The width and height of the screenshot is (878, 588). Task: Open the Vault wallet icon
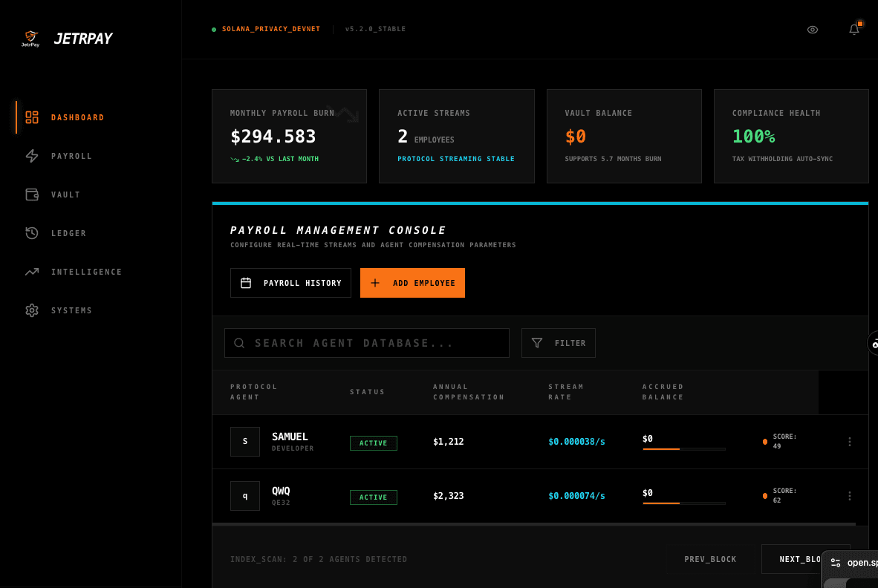coord(32,194)
